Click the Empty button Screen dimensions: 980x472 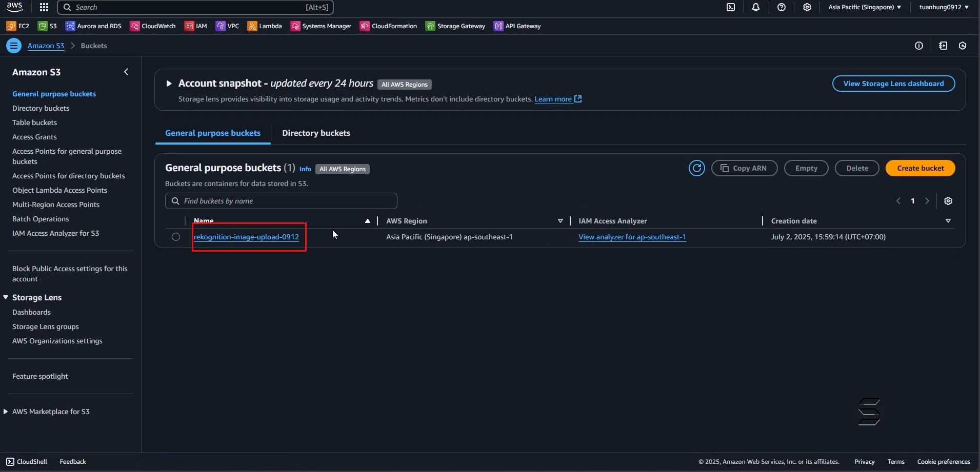point(806,168)
